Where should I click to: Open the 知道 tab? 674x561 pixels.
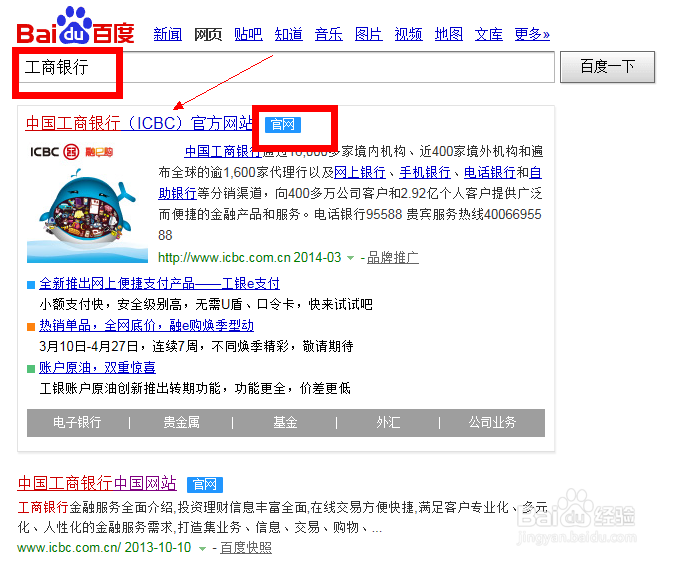tap(288, 34)
